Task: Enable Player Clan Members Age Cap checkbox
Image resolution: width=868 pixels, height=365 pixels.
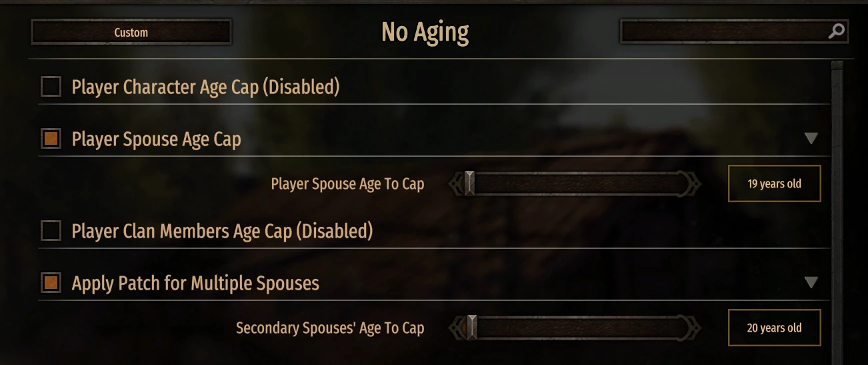Action: (x=51, y=231)
